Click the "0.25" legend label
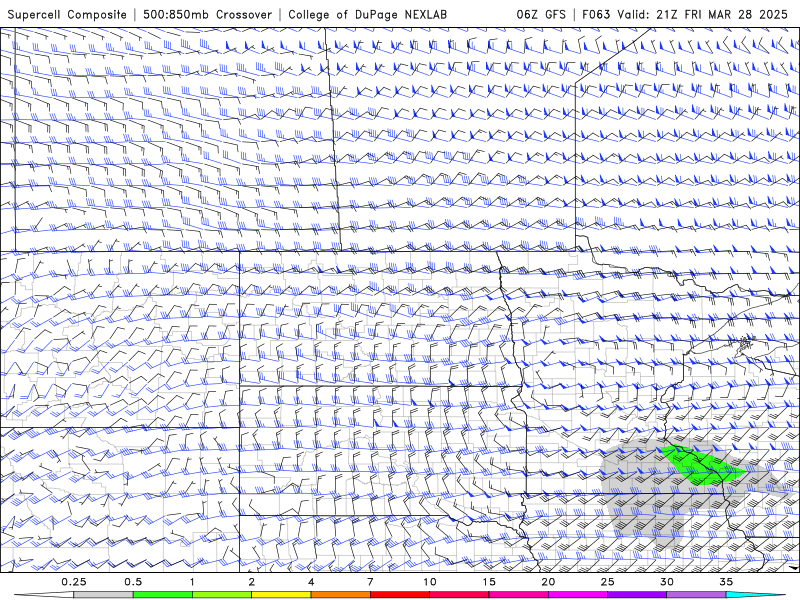 point(74,582)
